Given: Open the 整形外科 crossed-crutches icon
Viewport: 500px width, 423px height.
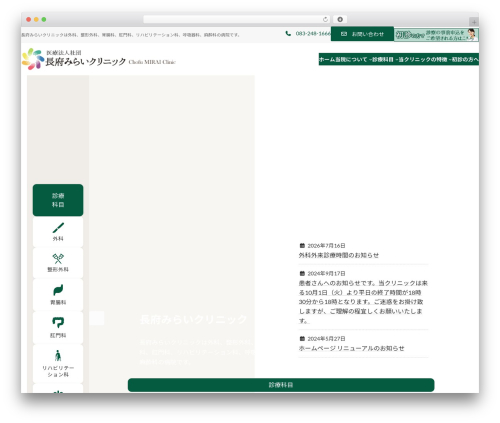Looking at the screenshot, I should pos(58,259).
